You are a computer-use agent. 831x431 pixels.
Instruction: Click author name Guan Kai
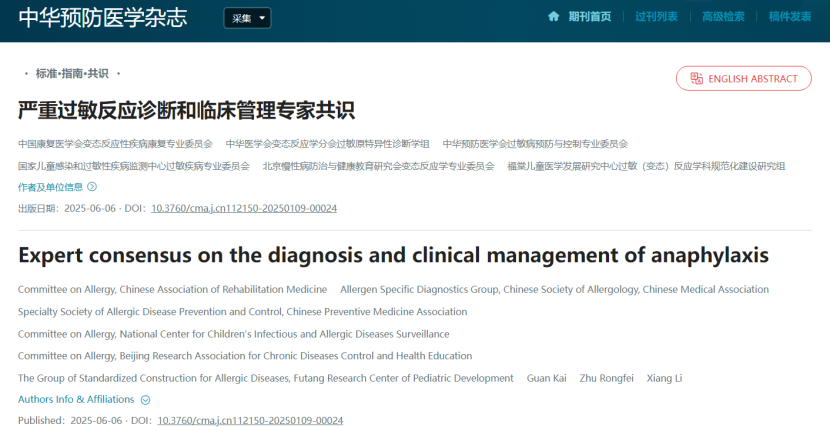pyautogui.click(x=546, y=378)
